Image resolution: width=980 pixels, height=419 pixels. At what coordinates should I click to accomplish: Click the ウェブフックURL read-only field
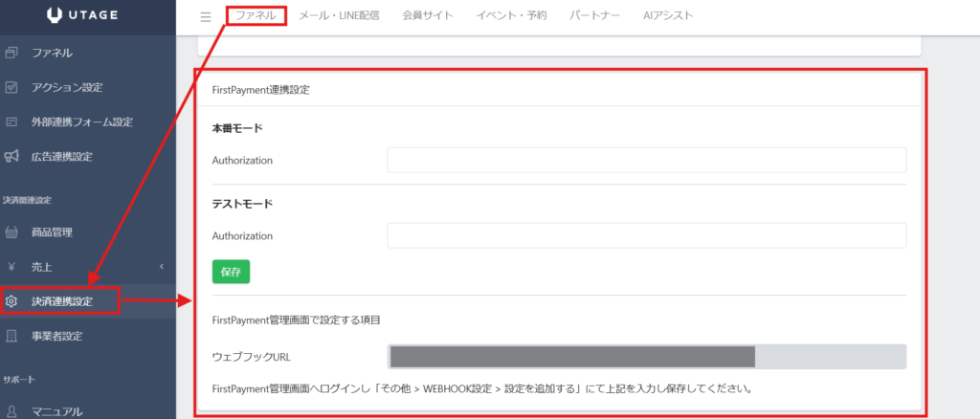[647, 357]
